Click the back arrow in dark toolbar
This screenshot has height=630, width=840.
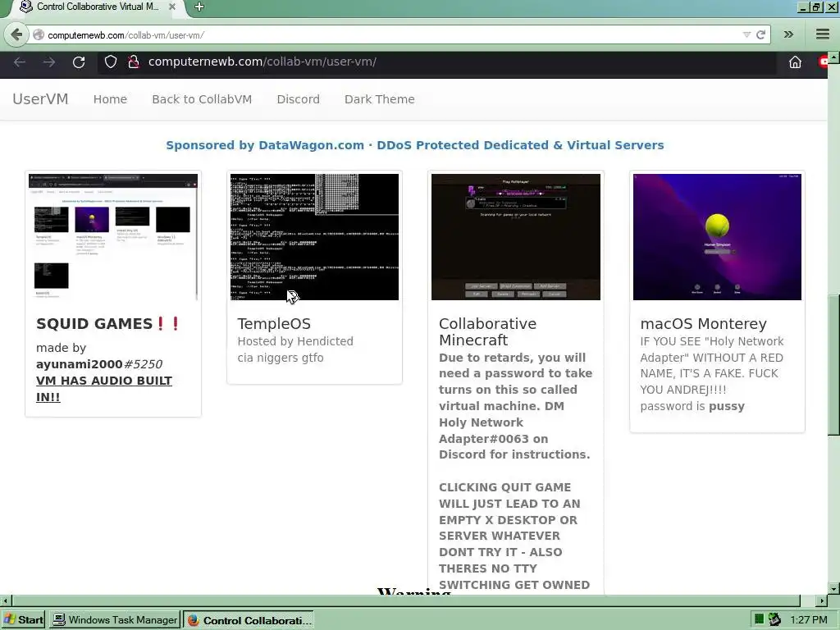[x=20, y=62]
